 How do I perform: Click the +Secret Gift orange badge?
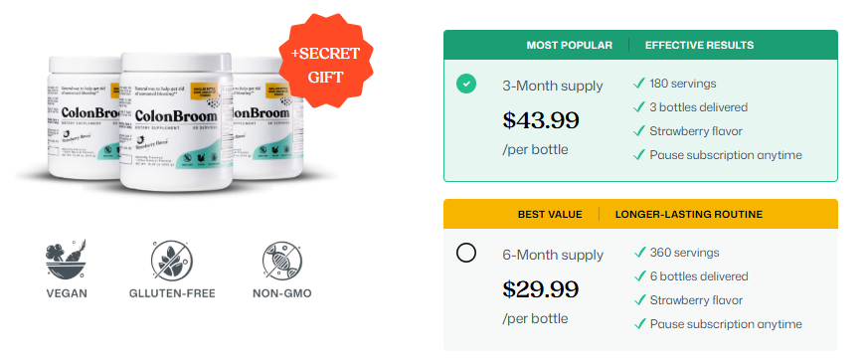click(x=326, y=66)
